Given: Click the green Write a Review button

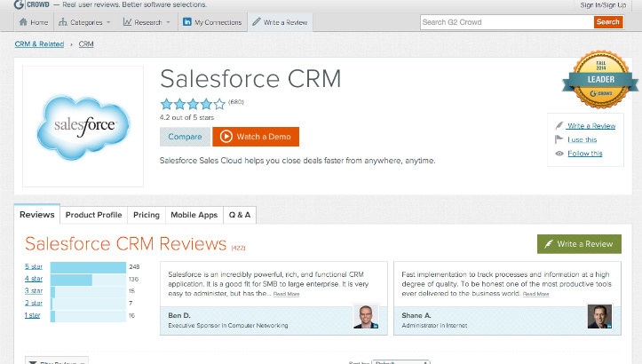Looking at the screenshot, I should (x=579, y=244).
